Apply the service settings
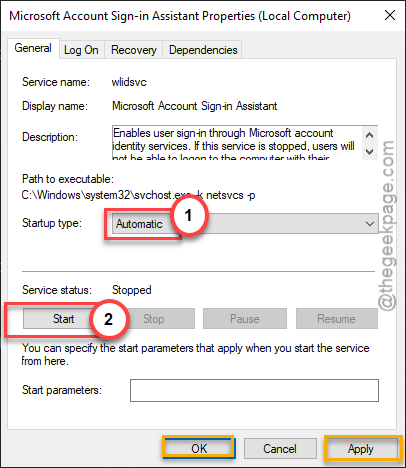This screenshot has width=406, height=468. tap(361, 449)
